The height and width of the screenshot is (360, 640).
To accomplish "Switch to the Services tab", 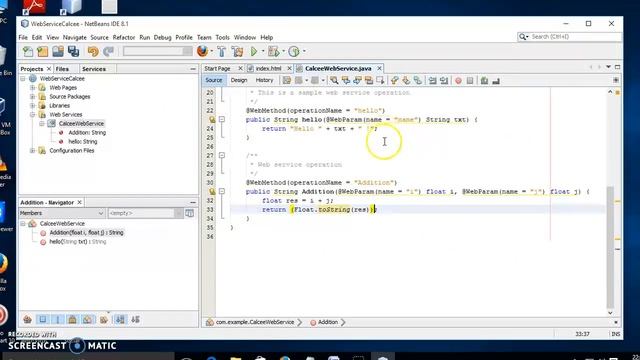I will pyautogui.click(x=94, y=69).
